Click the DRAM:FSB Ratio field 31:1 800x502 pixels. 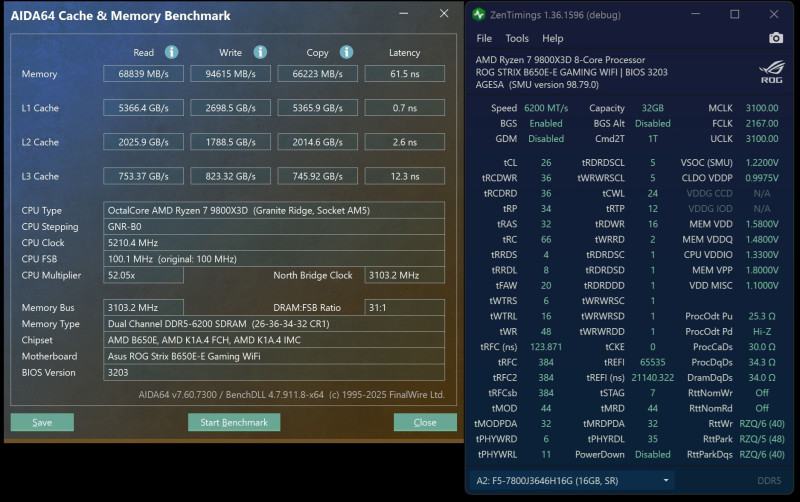(405, 308)
